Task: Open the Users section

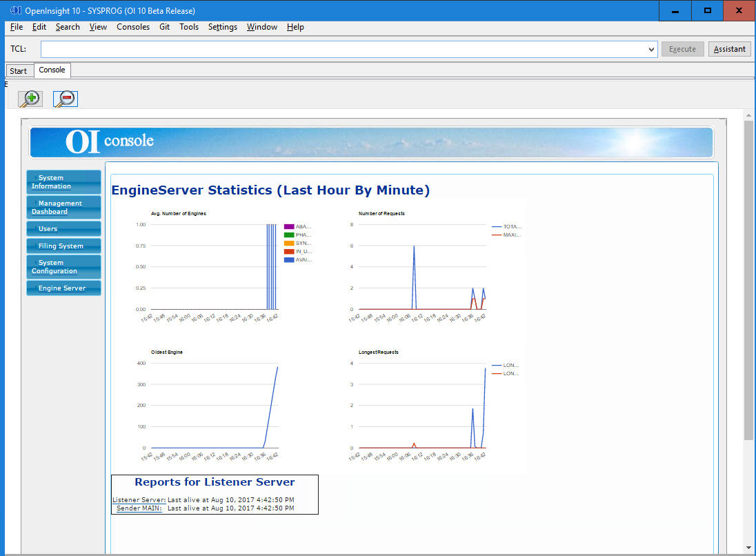Action: 63,228
